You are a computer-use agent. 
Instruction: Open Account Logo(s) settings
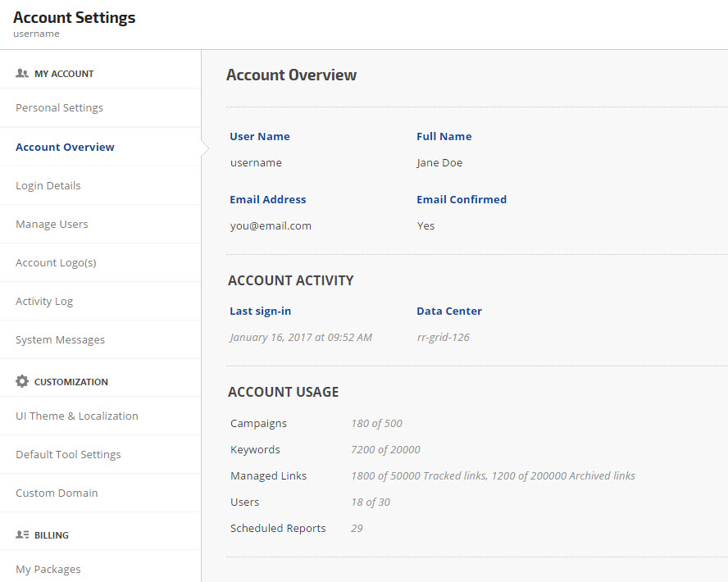click(56, 262)
